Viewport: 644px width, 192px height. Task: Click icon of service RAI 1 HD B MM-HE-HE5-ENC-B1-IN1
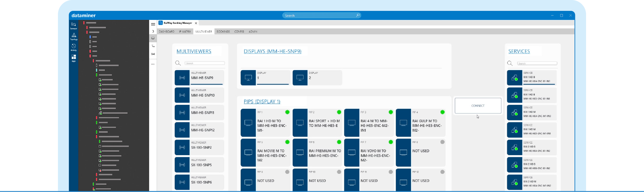[514, 95]
